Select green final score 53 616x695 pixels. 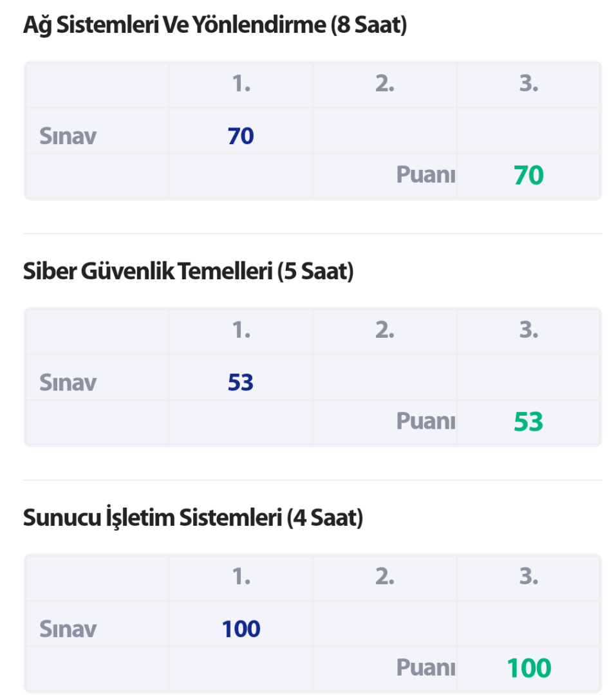tap(528, 422)
